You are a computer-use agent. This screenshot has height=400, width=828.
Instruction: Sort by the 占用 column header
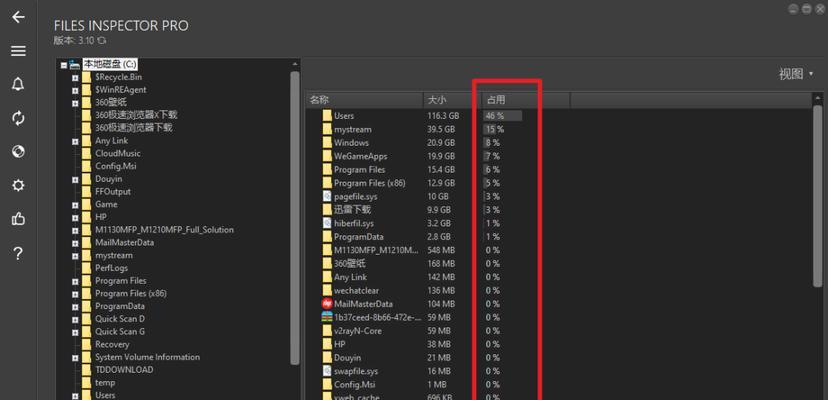click(x=526, y=100)
